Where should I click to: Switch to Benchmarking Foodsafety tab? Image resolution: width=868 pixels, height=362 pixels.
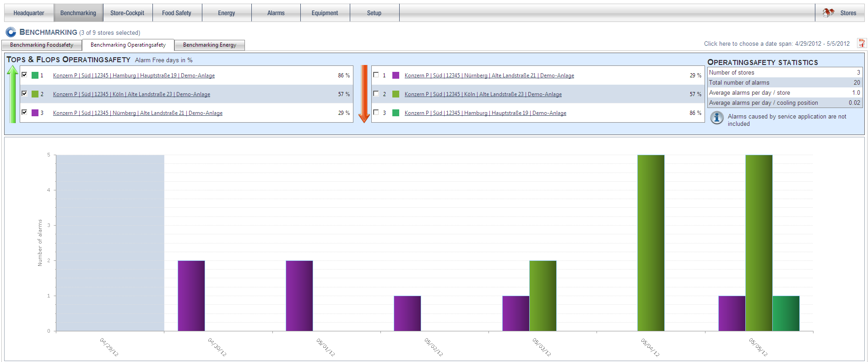42,45
